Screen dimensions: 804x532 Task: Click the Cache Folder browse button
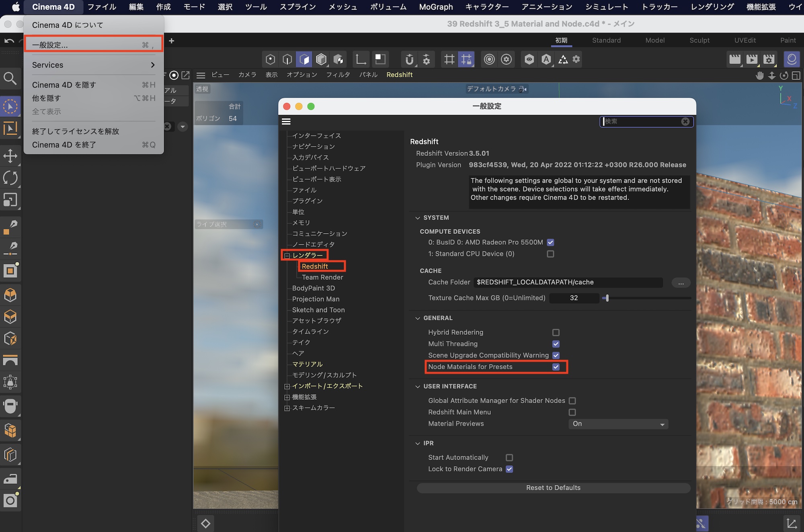(681, 283)
